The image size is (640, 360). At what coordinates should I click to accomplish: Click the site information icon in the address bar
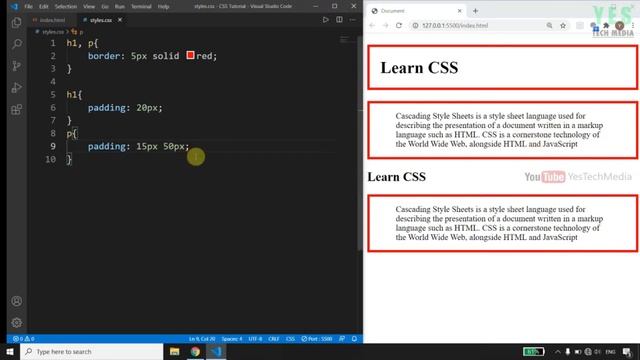click(x=415, y=25)
